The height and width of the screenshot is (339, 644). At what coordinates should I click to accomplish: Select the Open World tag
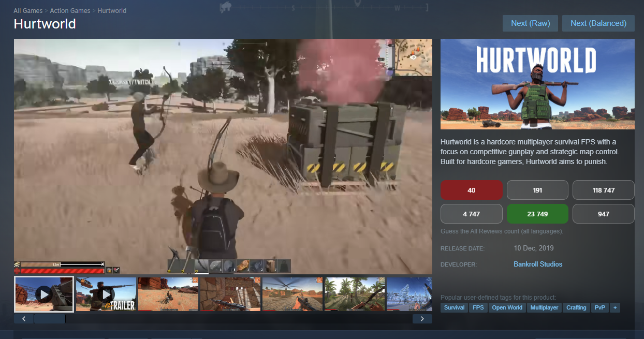click(507, 307)
